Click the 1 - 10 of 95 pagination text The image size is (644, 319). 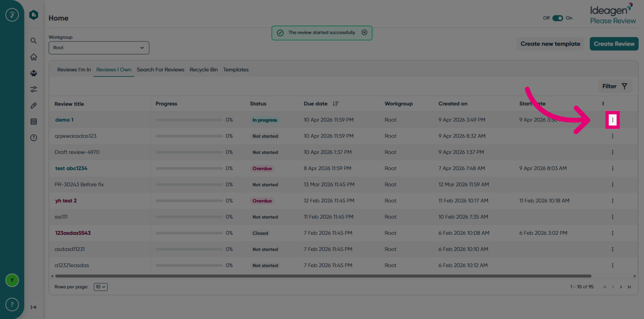click(x=582, y=287)
